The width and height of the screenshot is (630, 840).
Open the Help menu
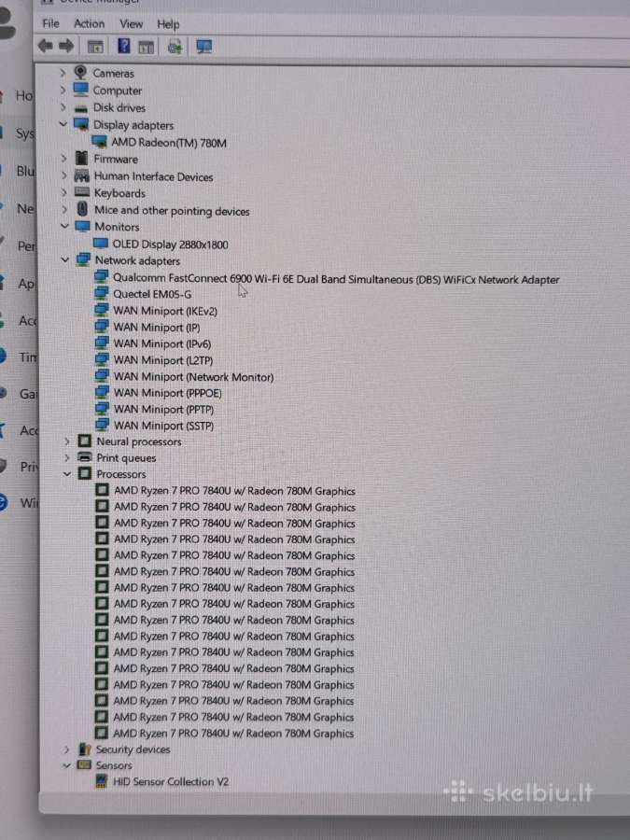coord(168,24)
